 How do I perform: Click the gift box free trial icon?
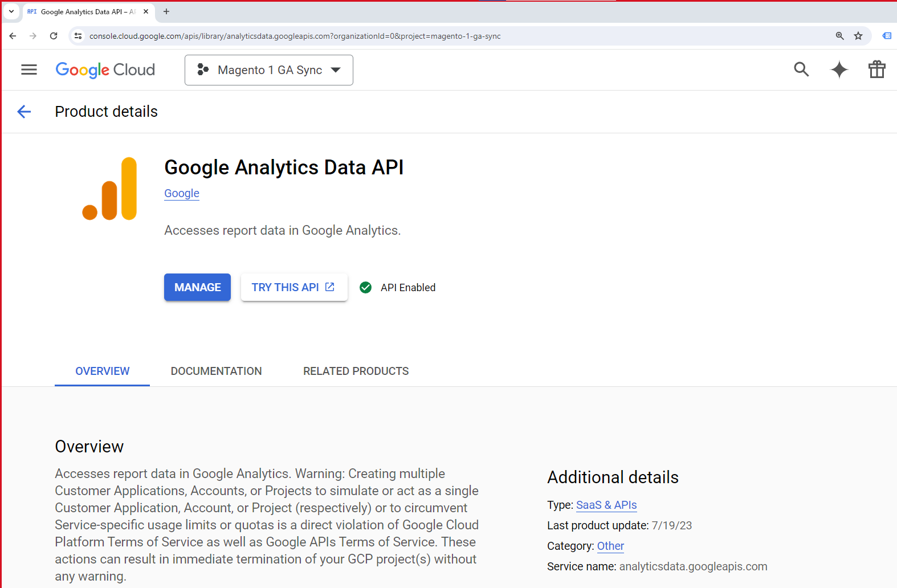(x=876, y=70)
